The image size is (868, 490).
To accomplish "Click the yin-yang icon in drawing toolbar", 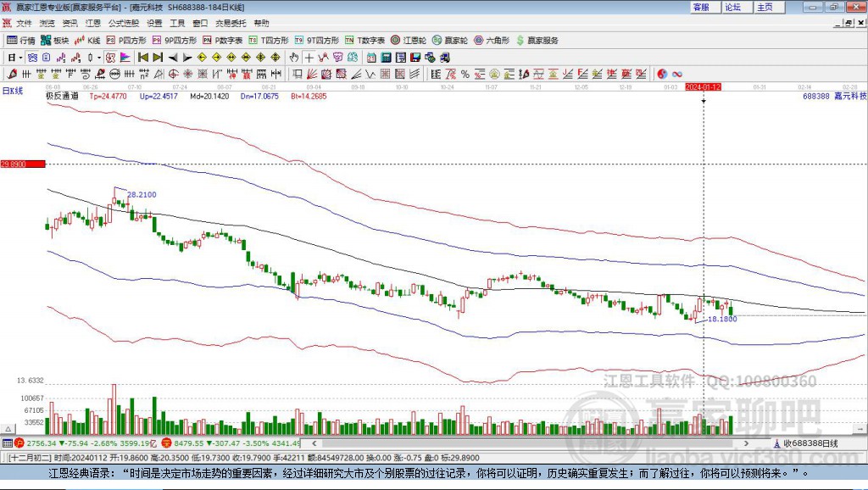I will [662, 74].
